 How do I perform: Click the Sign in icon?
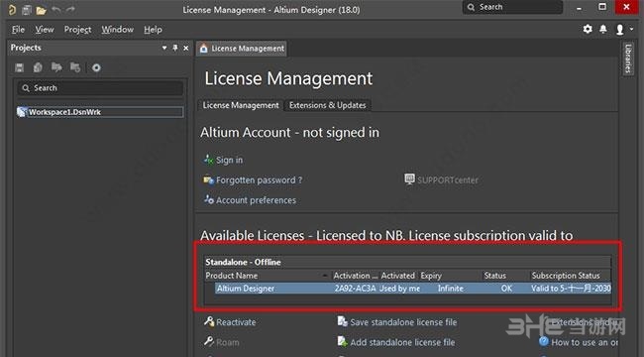[x=209, y=160]
